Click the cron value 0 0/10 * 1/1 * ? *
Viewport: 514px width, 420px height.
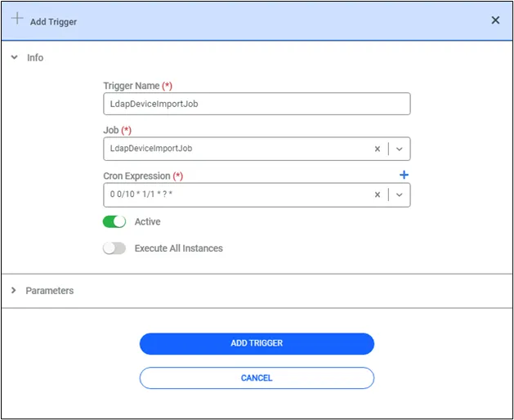141,194
